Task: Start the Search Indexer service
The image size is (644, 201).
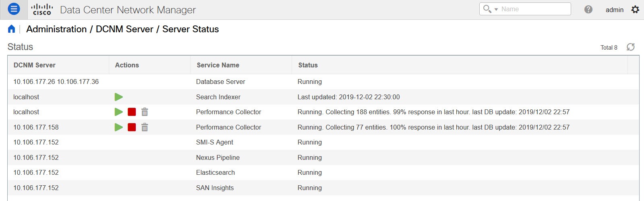Action: [118, 97]
